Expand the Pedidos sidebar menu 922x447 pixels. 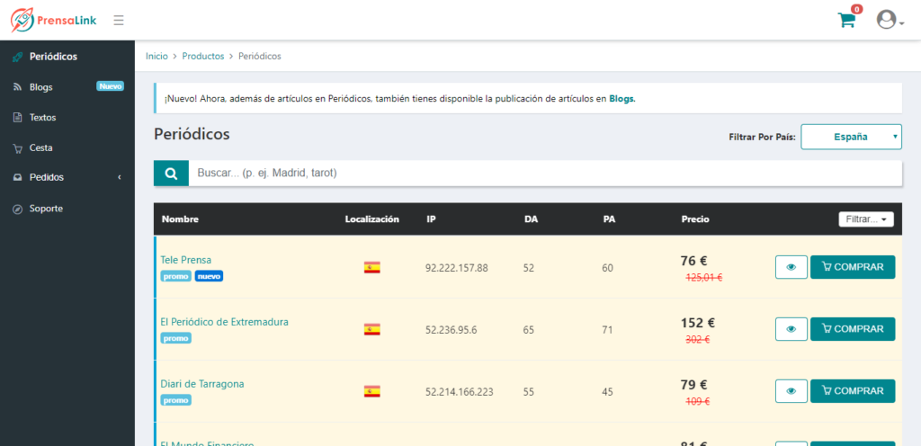67,177
